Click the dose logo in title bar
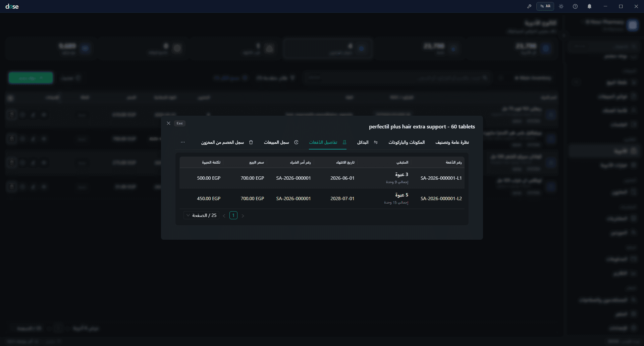The height and width of the screenshot is (346, 644). 12,6
